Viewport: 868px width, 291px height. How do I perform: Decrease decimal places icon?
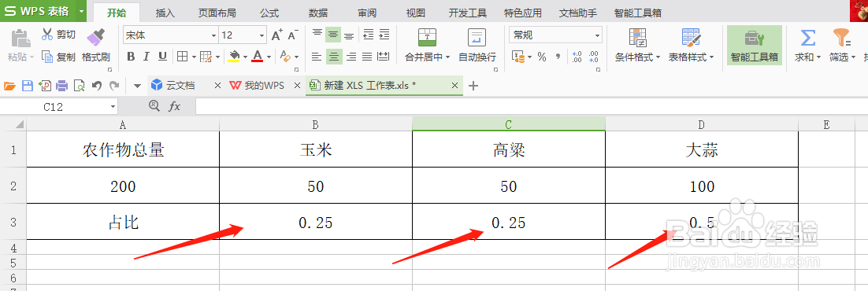pyautogui.click(x=594, y=57)
